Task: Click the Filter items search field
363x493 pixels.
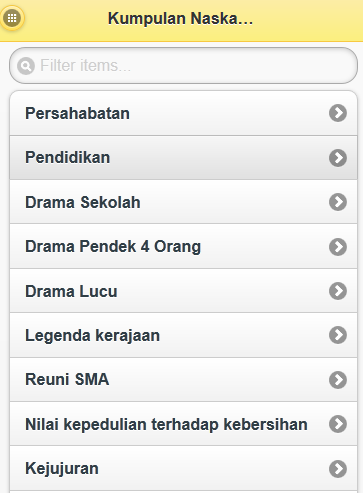Action: [183, 65]
